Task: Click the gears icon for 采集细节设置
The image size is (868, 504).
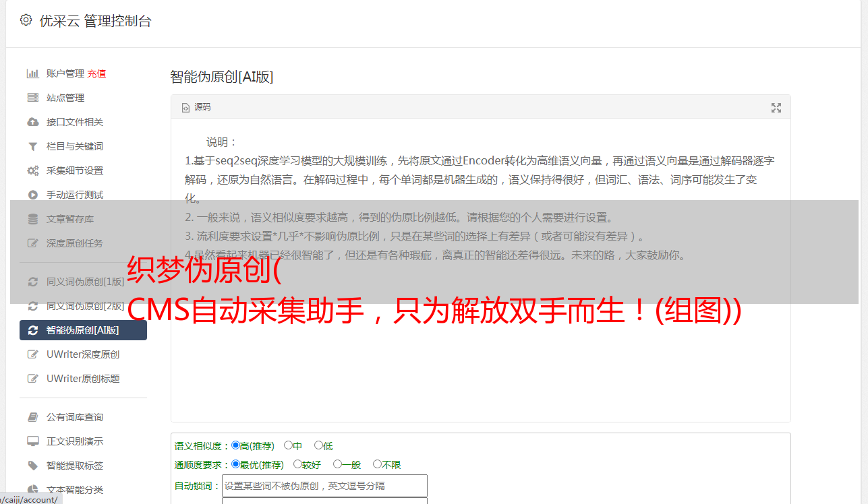Action: 32,170
